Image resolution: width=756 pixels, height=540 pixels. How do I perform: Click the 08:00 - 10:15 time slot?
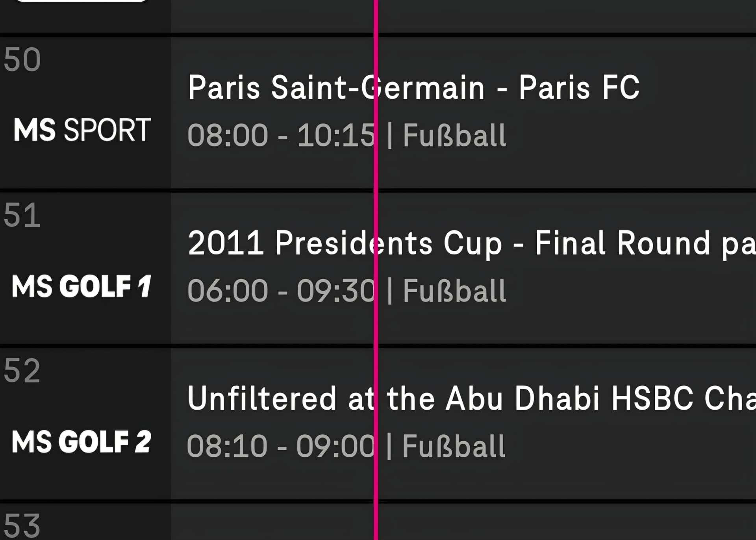tap(280, 135)
